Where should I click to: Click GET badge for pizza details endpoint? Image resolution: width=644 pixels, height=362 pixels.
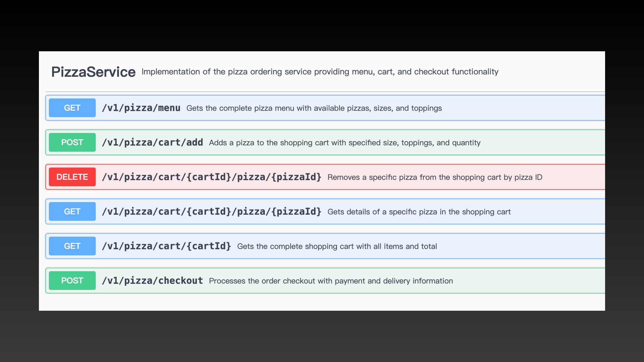point(72,212)
